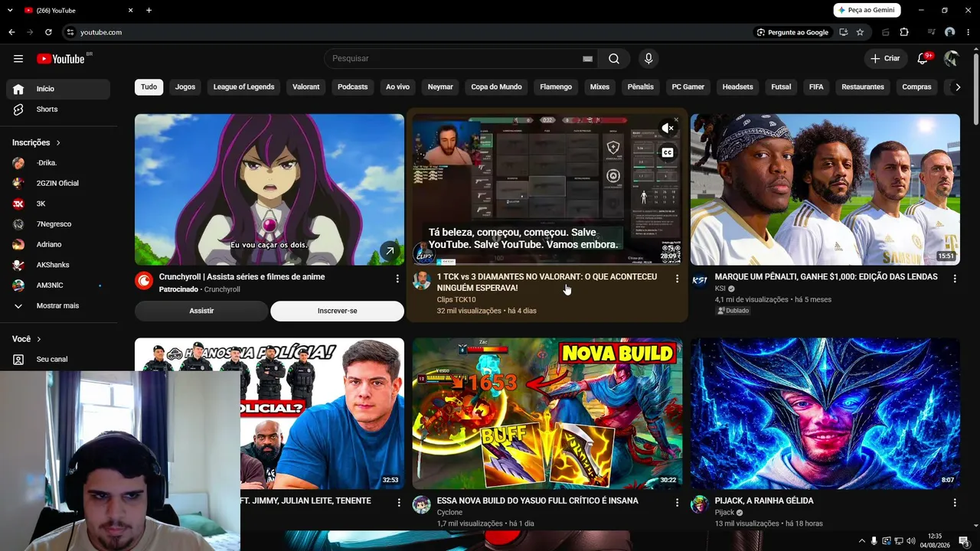This screenshot has height=551, width=980.
Task: Open the 2GZIN Oficial subscription channel
Action: [x=58, y=184]
